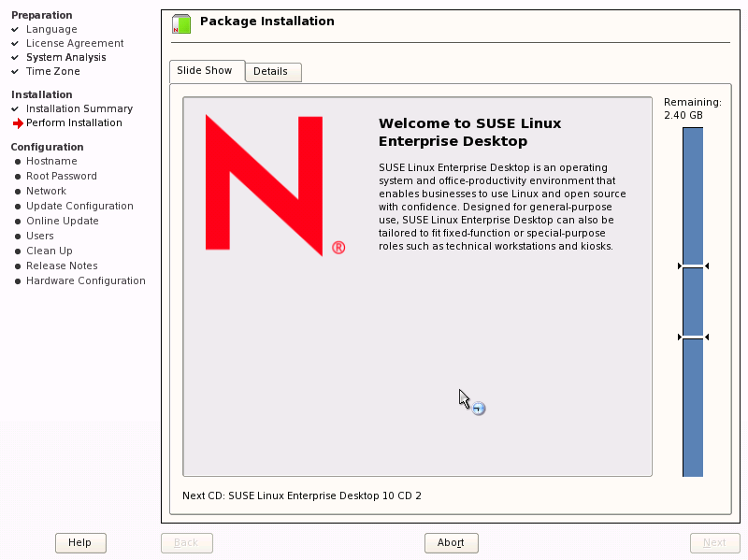Click the Network configuration step

click(46, 192)
